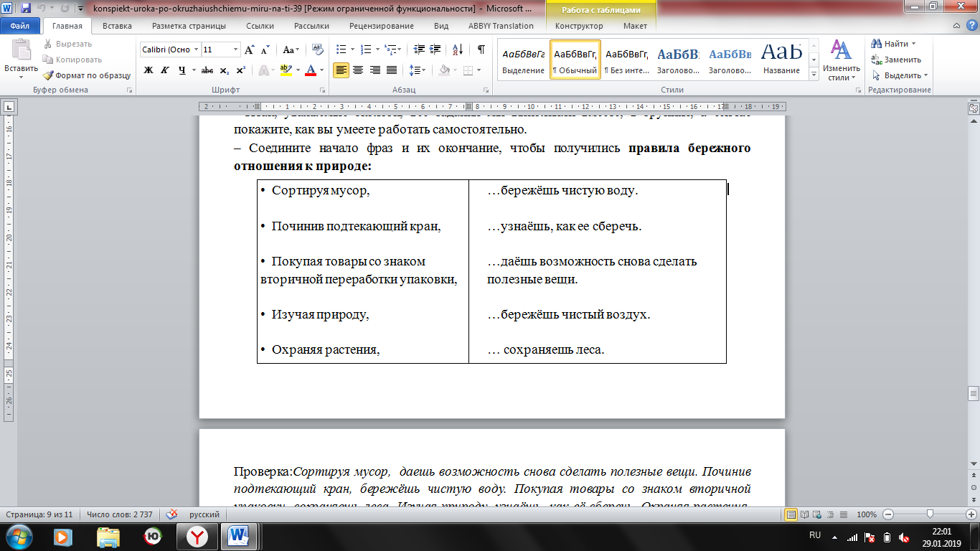
Task: Toggle bold formatting (Ж)
Action: click(x=149, y=70)
